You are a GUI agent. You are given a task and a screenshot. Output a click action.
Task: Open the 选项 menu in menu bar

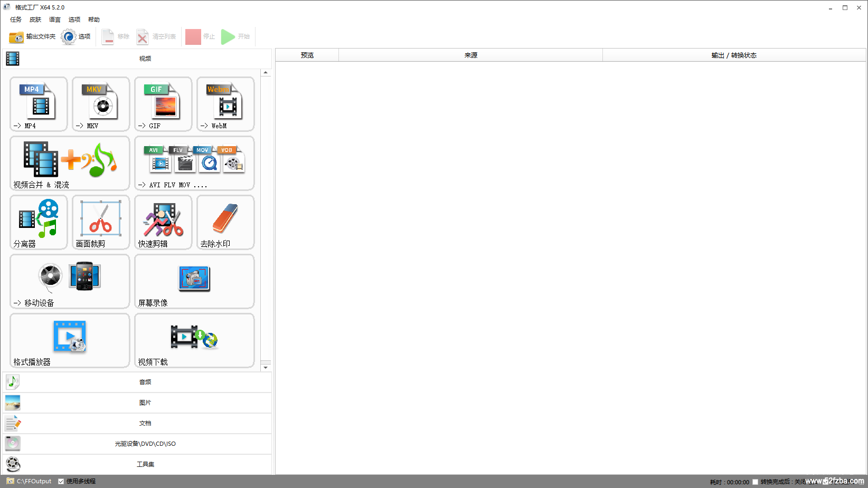74,20
